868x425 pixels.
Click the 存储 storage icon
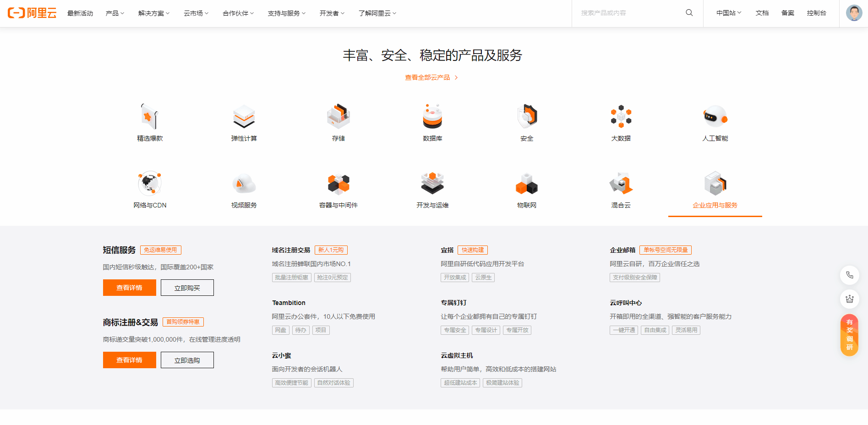(338, 117)
